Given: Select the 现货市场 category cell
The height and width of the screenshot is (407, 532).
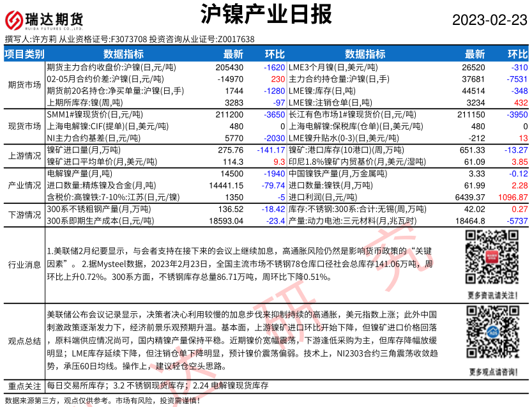Looking at the screenshot, I should click(24, 126).
